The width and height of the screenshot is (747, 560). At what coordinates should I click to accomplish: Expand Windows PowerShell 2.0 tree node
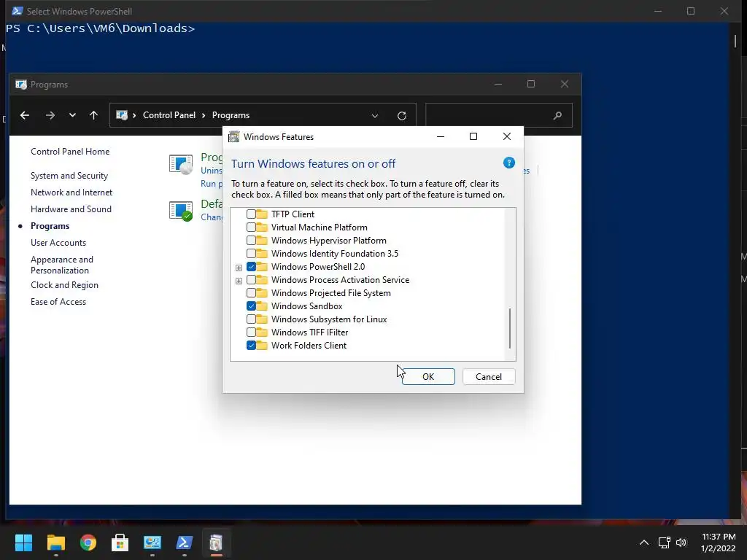[239, 268]
